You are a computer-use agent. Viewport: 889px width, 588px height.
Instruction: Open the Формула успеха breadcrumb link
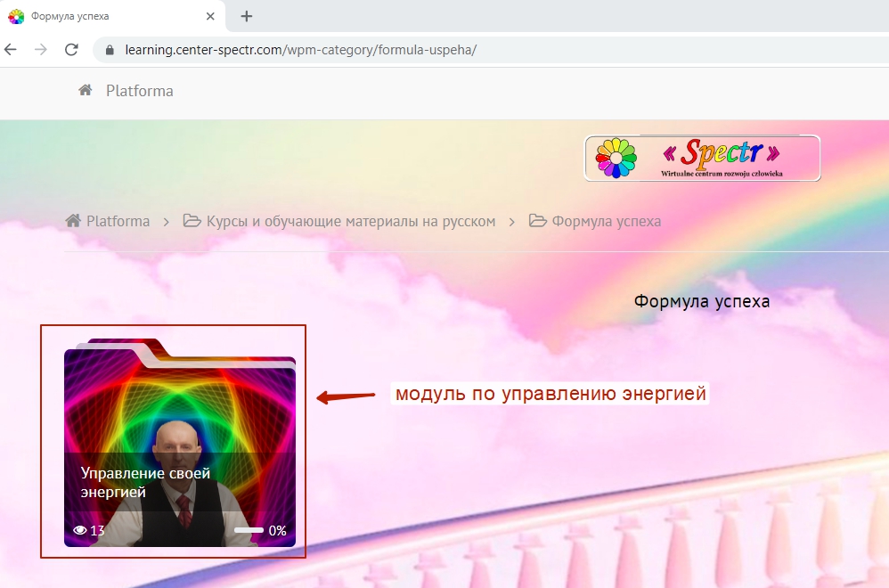point(607,221)
